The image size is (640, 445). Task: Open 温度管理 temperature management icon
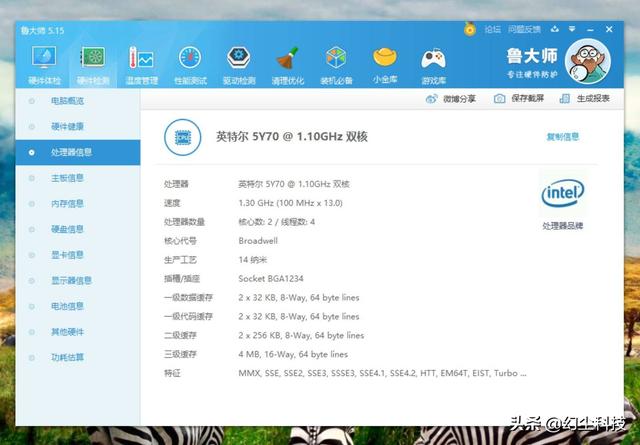tap(141, 65)
